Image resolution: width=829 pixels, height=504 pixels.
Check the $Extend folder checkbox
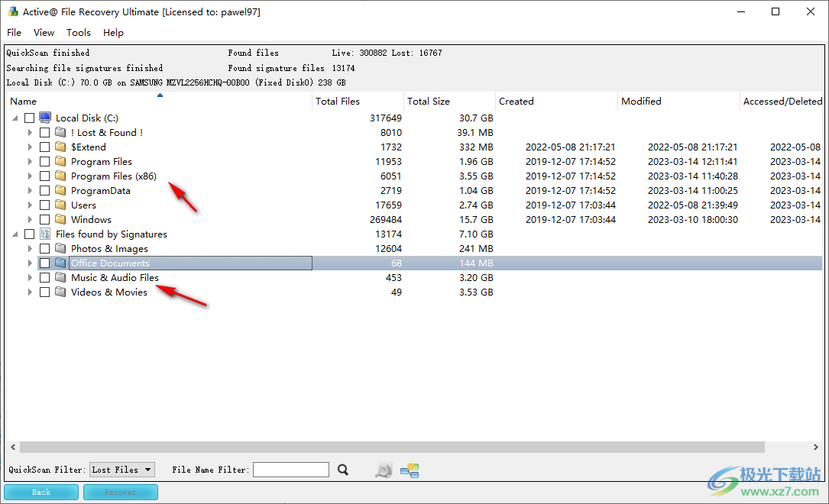(x=45, y=147)
